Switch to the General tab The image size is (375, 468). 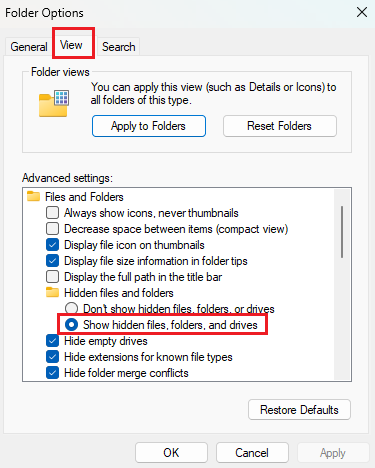point(29,47)
